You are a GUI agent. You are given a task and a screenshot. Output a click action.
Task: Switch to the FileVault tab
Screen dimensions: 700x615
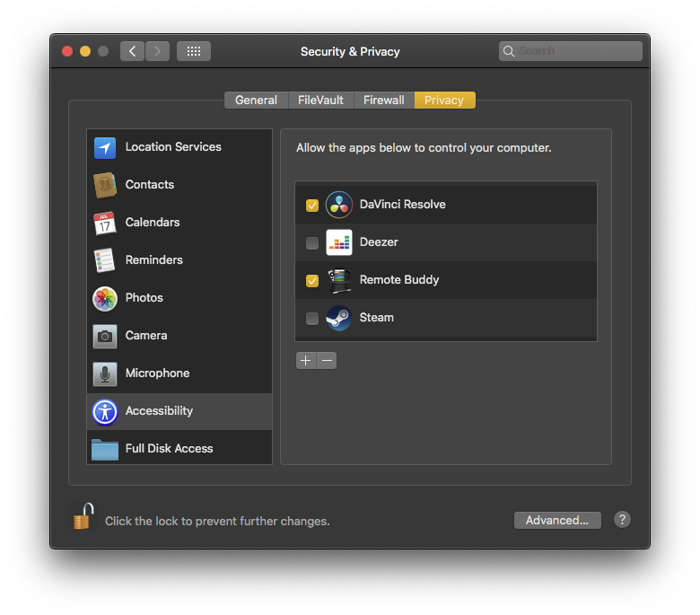[x=320, y=100]
